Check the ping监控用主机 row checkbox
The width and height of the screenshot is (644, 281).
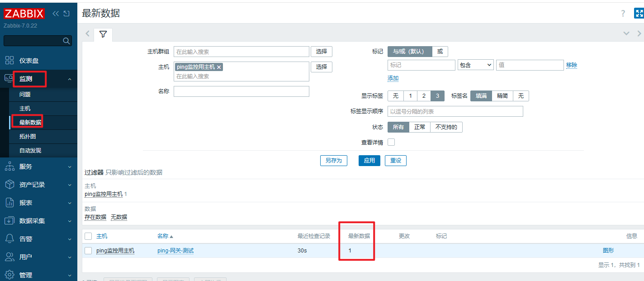click(x=88, y=251)
